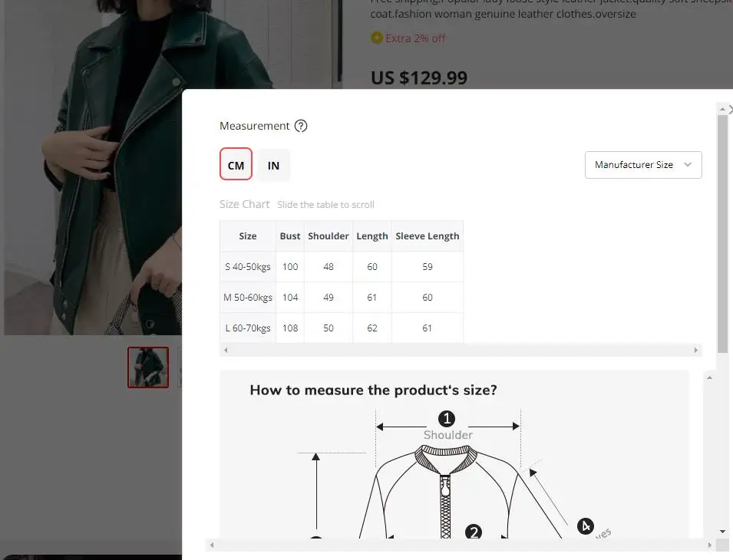This screenshot has width=733, height=560.
Task: Click bottom horizontal scrollbar right arrow
Action: tap(710, 545)
